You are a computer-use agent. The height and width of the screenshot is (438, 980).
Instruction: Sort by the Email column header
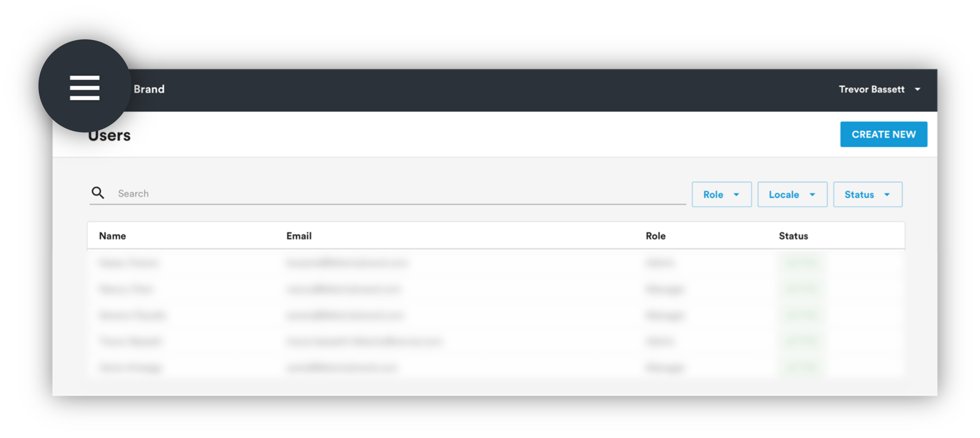[x=299, y=236]
